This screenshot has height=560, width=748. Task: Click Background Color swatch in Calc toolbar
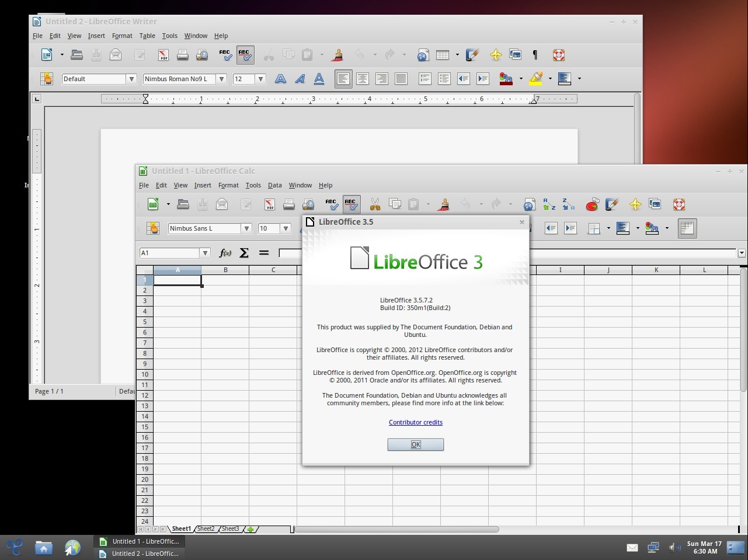[x=652, y=228]
